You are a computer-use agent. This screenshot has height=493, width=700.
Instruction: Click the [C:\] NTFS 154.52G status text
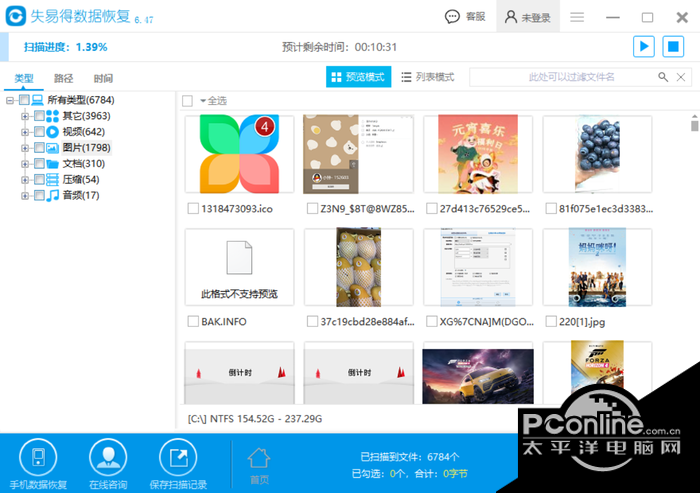coord(255,419)
